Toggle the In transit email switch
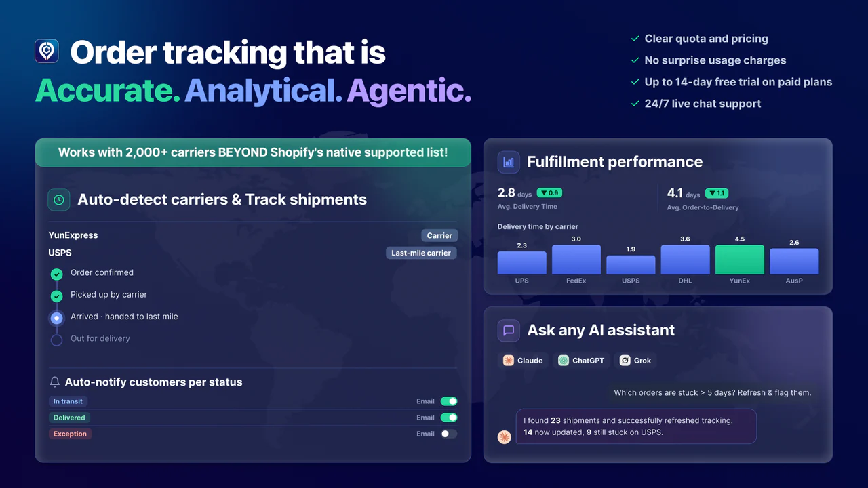 449,401
